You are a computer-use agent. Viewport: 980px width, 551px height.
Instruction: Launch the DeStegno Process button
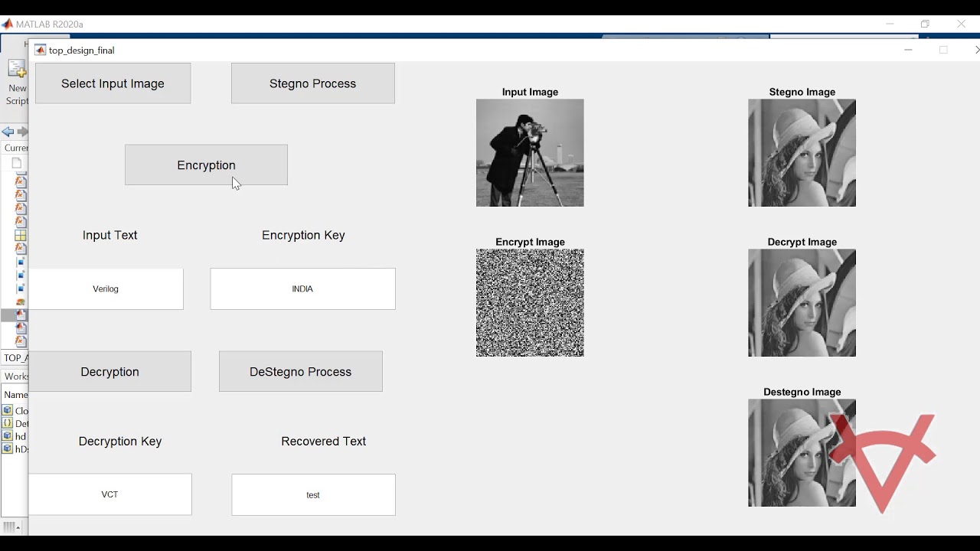[x=301, y=372]
